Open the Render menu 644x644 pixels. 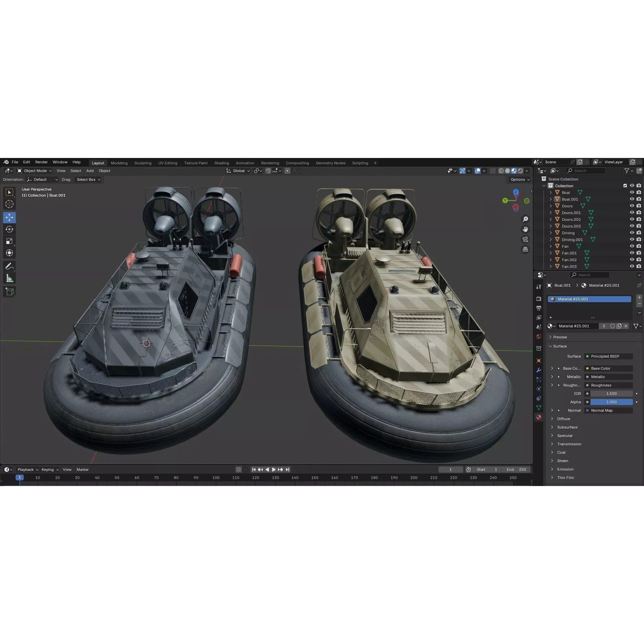41,162
